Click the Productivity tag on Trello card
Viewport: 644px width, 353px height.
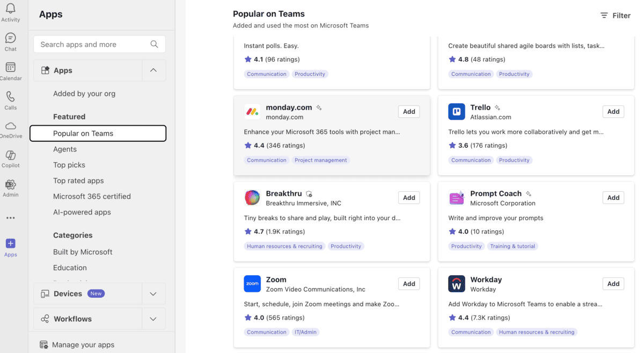[x=514, y=160]
